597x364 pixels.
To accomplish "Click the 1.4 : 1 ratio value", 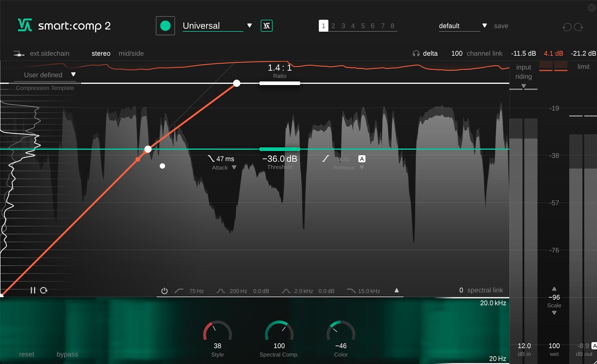I will [280, 68].
